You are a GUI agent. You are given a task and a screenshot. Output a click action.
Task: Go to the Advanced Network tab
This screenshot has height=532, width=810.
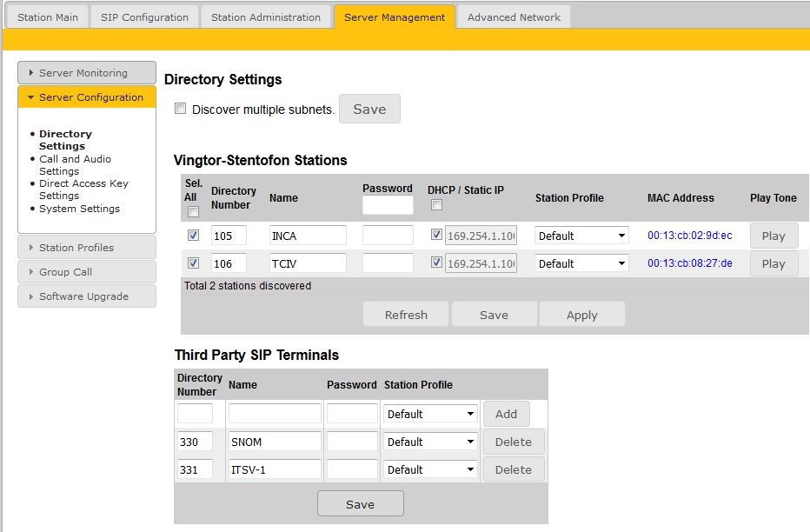[x=514, y=17]
